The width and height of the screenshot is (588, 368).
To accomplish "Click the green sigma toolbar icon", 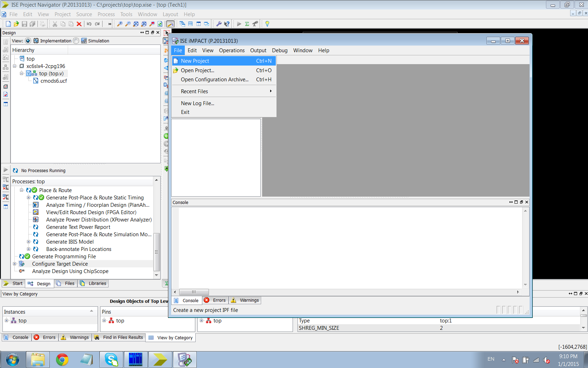I will (247, 24).
